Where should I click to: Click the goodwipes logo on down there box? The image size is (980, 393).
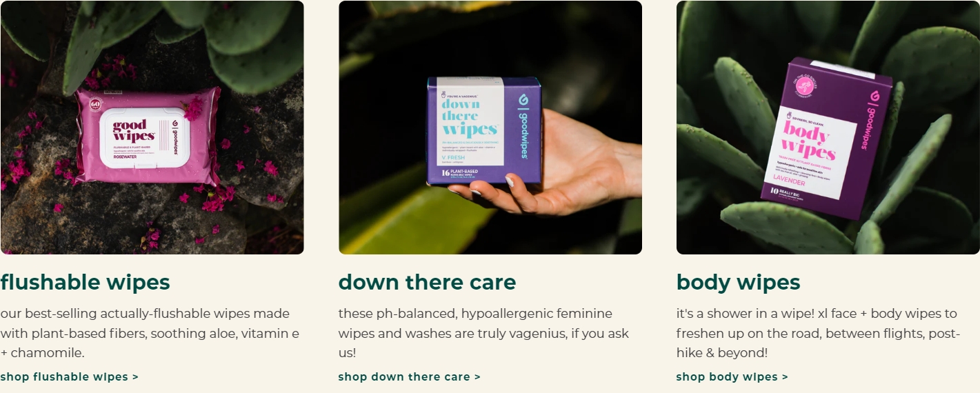click(523, 126)
